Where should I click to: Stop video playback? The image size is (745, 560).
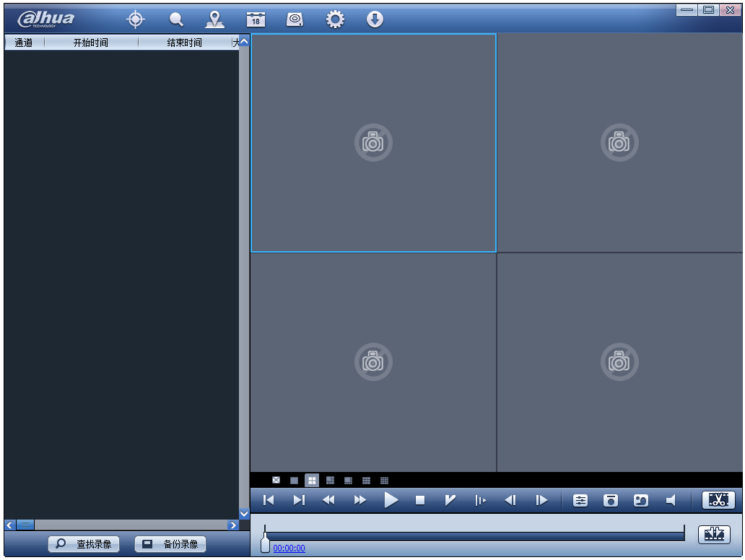point(421,499)
